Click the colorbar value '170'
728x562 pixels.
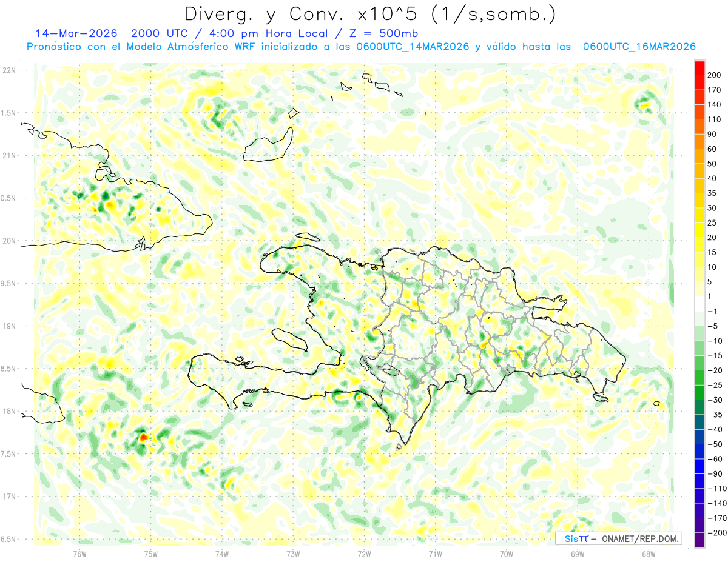(714, 90)
